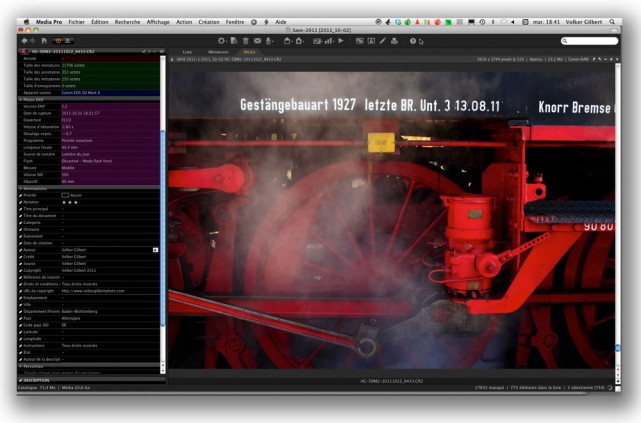Open the Priorité label color dropdown

click(65, 195)
